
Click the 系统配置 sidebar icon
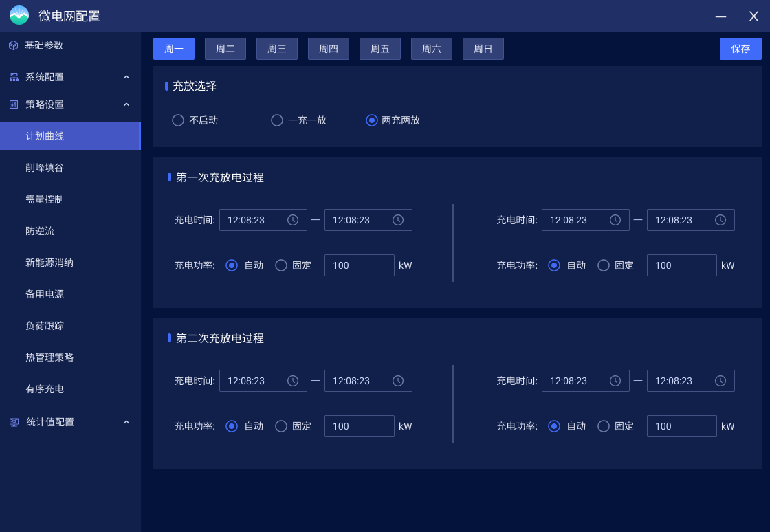[12, 76]
